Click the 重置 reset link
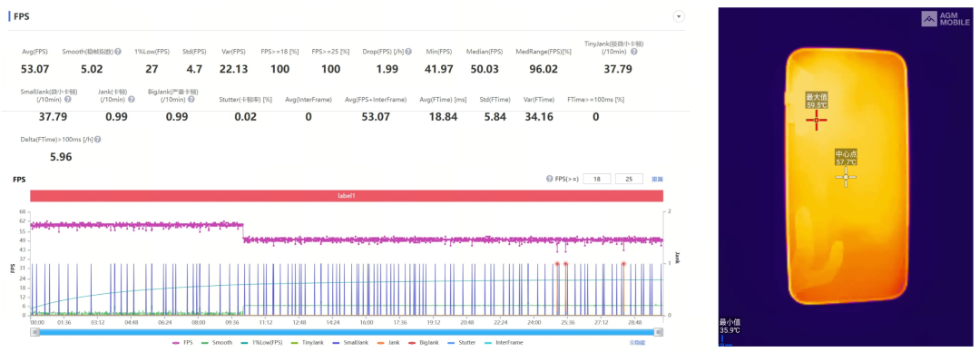This screenshot has height=352, width=980. [657, 179]
